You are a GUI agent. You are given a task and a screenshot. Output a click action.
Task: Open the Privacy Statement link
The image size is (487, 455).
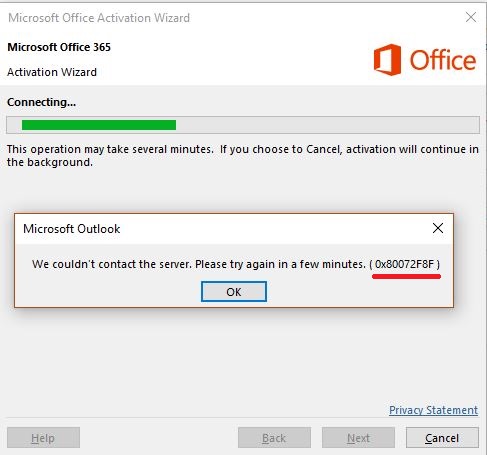point(433,410)
